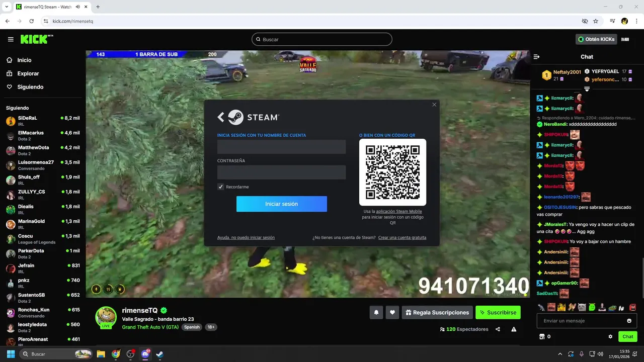Go back using Steam login back arrow

[220, 117]
